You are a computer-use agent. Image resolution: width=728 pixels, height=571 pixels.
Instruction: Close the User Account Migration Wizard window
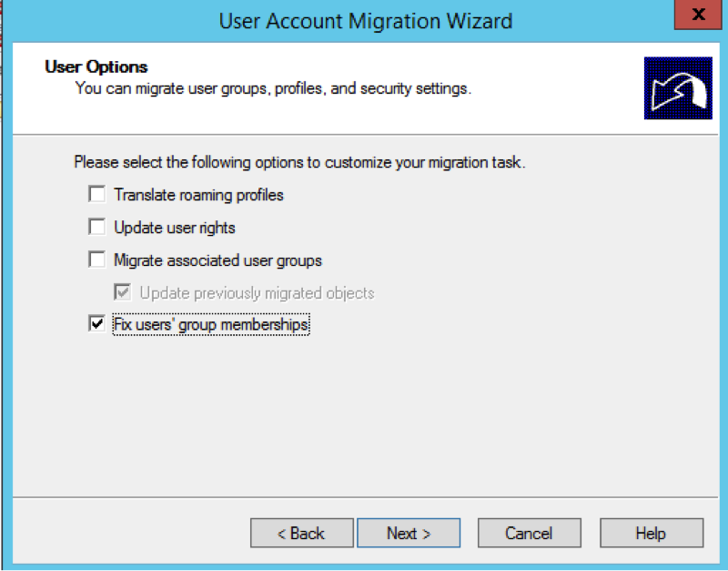(697, 15)
